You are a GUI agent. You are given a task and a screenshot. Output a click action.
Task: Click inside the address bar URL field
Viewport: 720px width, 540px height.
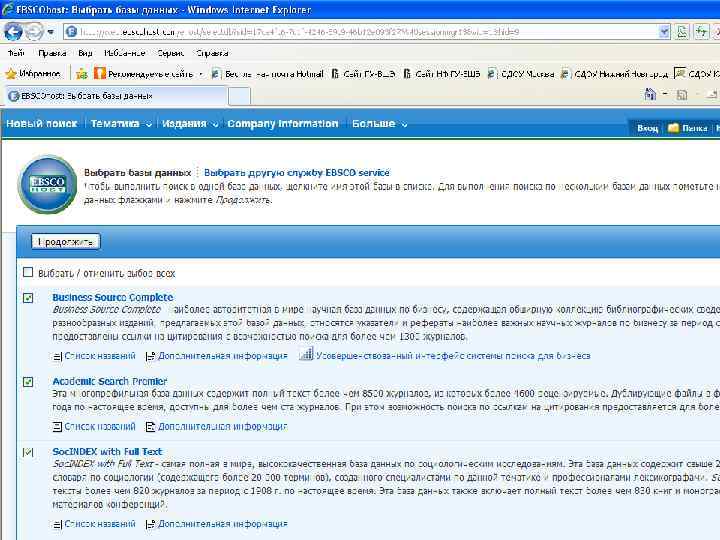coord(360,32)
